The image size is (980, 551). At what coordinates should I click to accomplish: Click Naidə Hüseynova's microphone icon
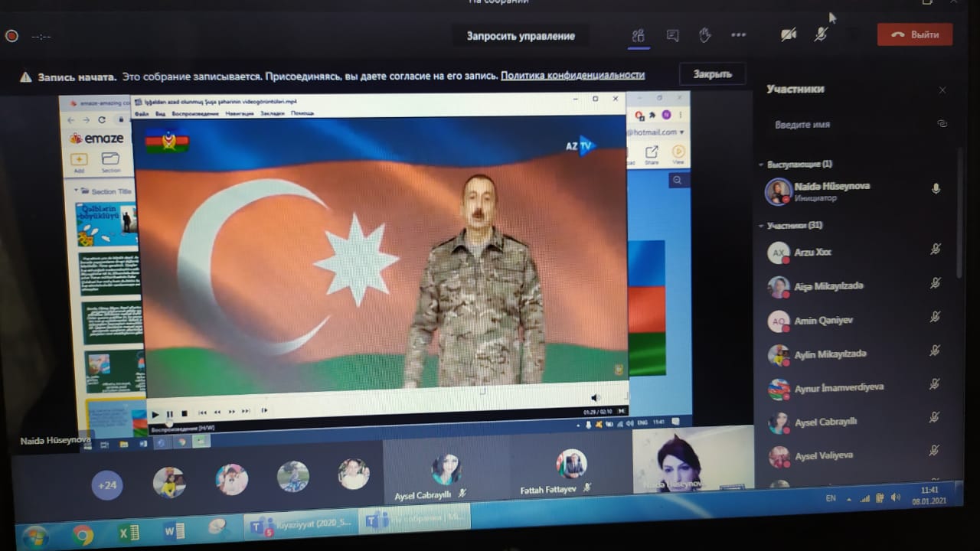click(x=936, y=189)
